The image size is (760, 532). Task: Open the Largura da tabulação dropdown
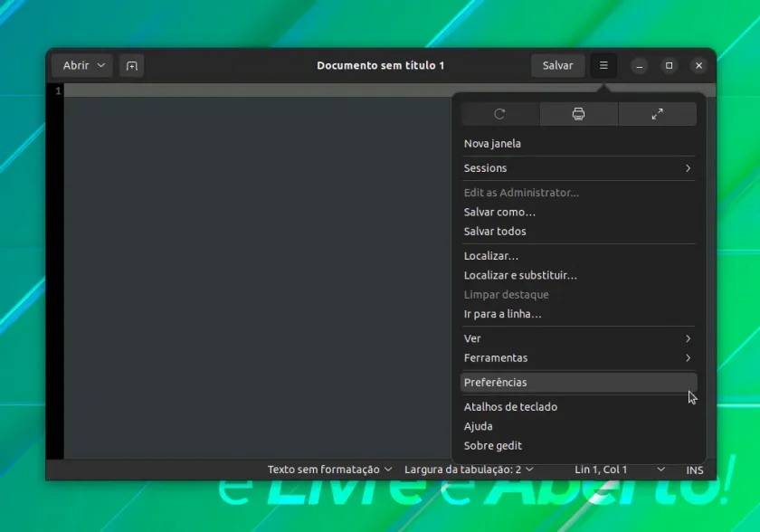pos(469,470)
